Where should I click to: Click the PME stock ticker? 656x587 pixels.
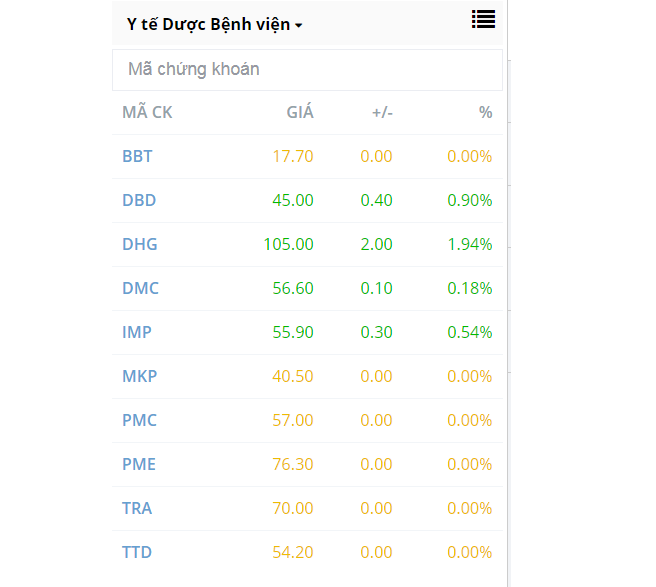click(139, 464)
